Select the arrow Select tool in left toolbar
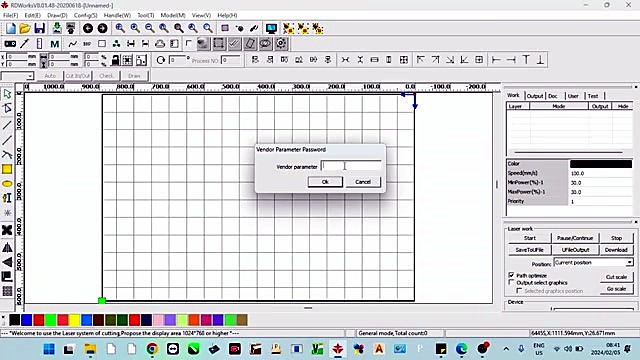Image resolution: width=640 pixels, height=360 pixels. [7, 94]
